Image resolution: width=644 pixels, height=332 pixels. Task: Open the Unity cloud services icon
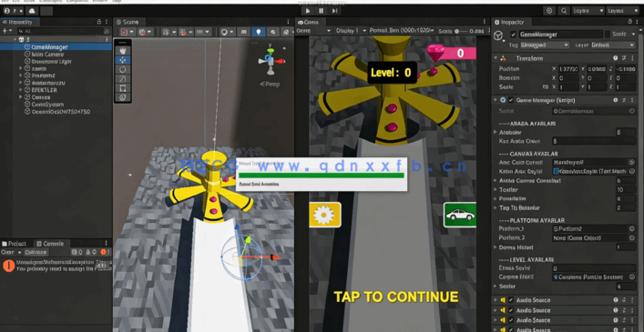point(32,11)
